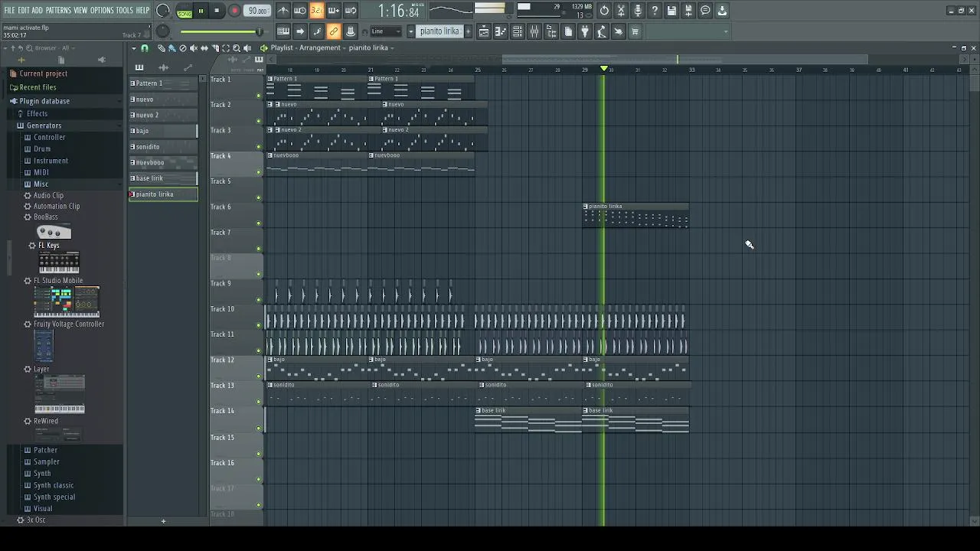980x551 pixels.
Task: Open the pattern selector 'pianito lirika'
Action: (x=439, y=31)
